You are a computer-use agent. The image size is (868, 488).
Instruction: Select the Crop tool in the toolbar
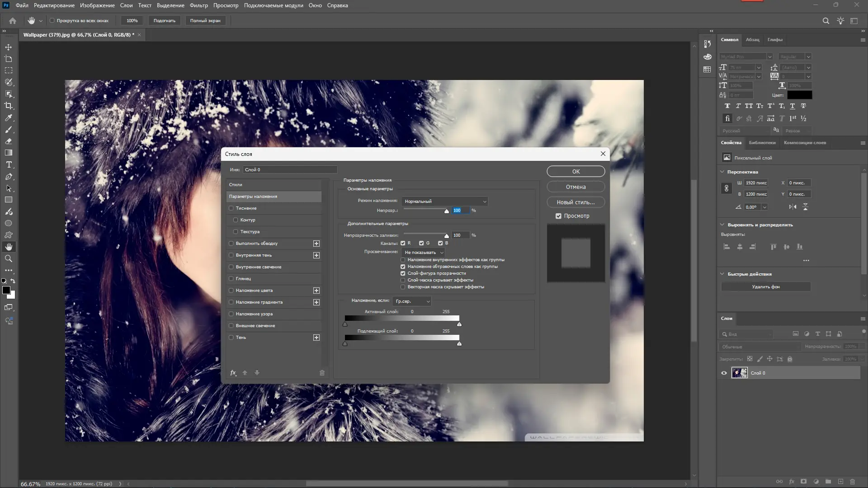[9, 106]
